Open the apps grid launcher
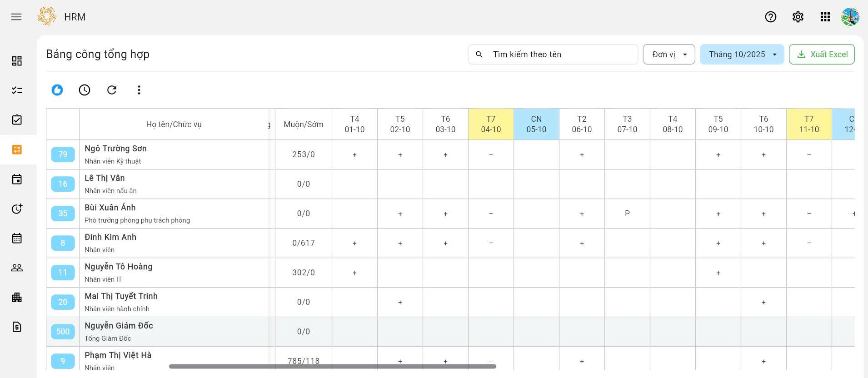868x378 pixels. pos(825,17)
